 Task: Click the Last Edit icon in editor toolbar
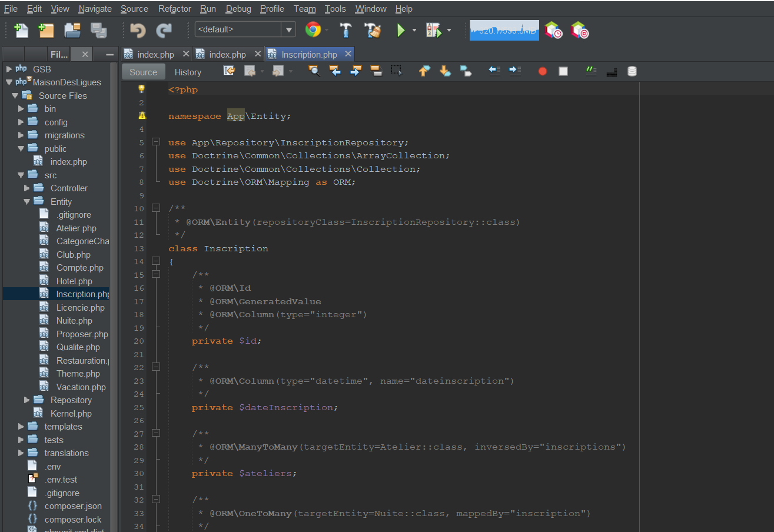(230, 71)
